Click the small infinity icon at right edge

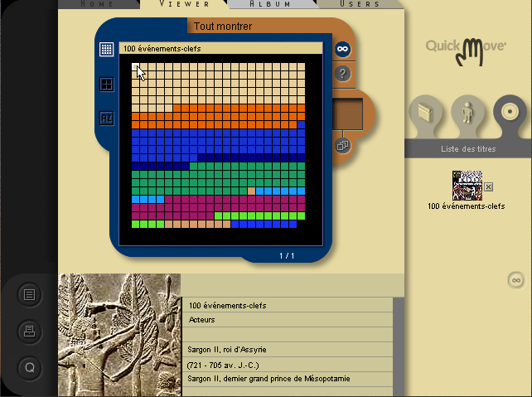pyautogui.click(x=515, y=281)
